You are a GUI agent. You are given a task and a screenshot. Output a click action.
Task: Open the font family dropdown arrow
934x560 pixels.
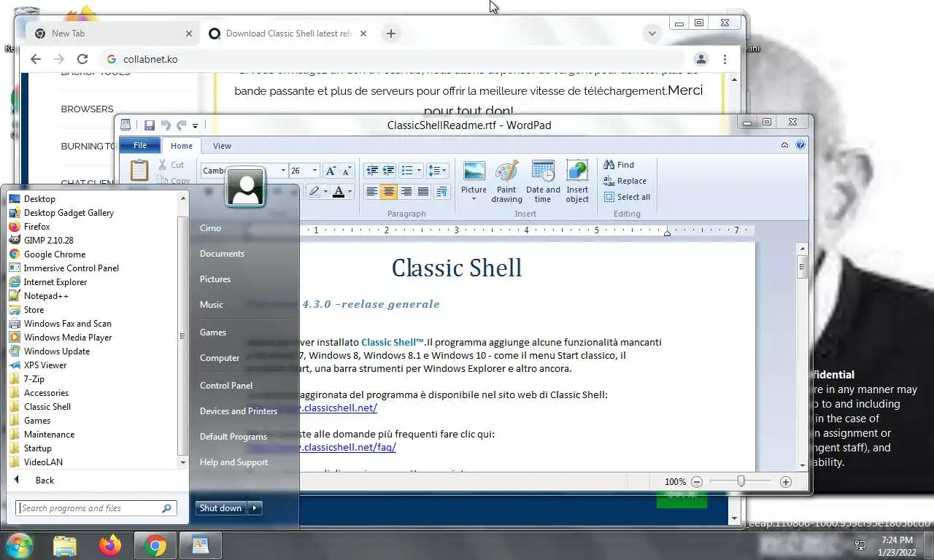(283, 171)
